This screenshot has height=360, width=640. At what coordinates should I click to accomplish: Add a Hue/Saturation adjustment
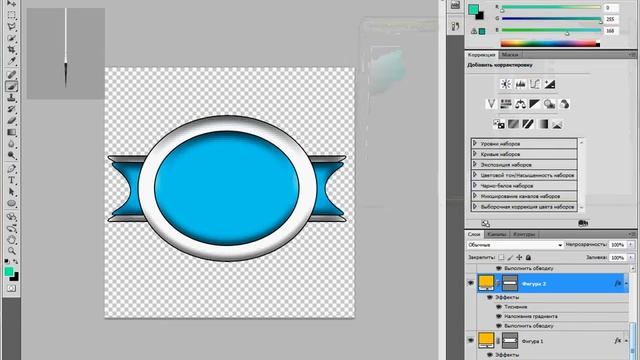(x=506, y=104)
